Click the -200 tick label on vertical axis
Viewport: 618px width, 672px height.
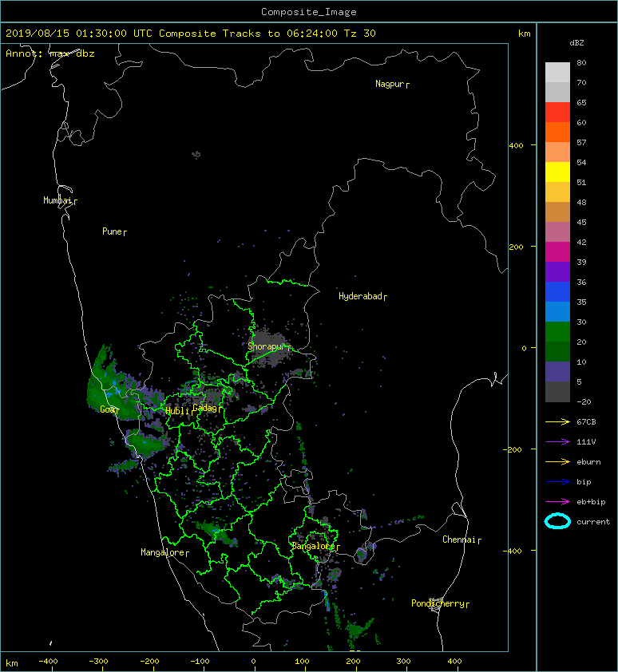tap(513, 449)
